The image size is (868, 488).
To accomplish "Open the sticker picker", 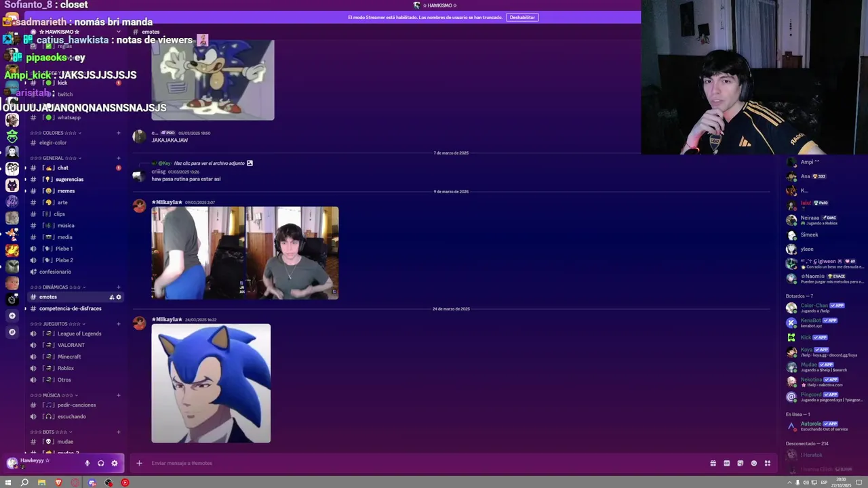I will point(740,463).
